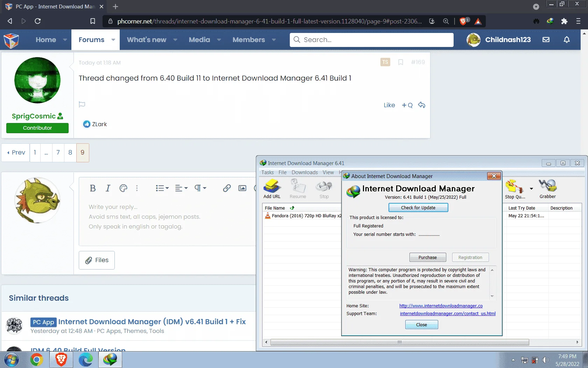
Task: Open the Tasks menu in IDM
Action: point(267,172)
